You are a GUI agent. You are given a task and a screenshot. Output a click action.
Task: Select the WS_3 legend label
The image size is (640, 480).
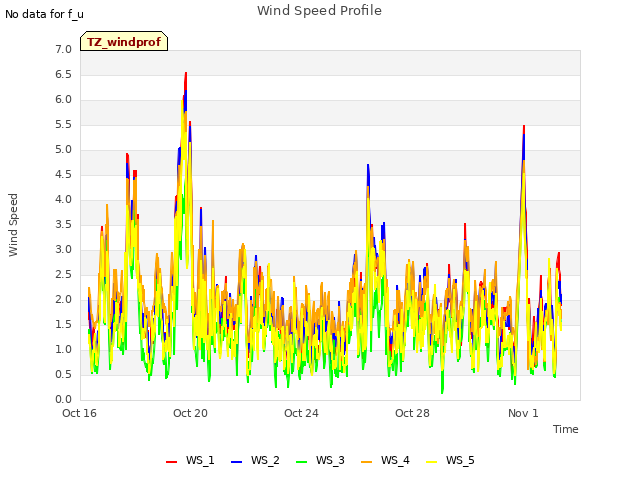pos(330,460)
